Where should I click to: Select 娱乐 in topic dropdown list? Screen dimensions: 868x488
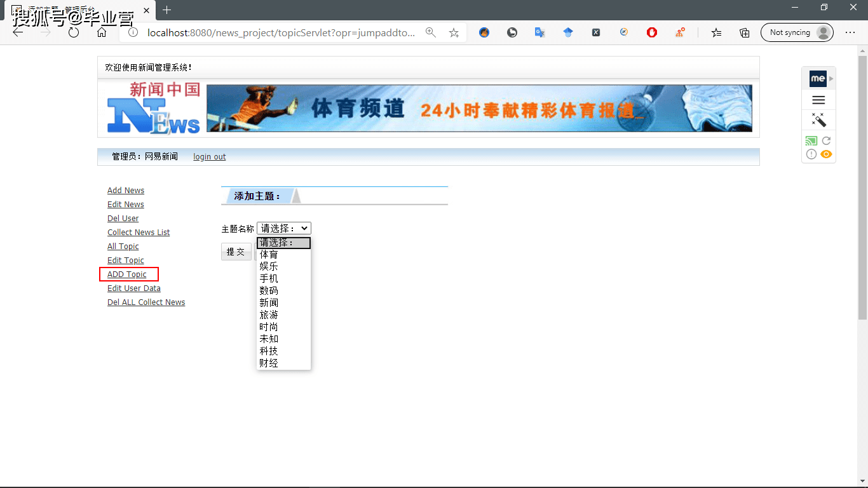(283, 266)
